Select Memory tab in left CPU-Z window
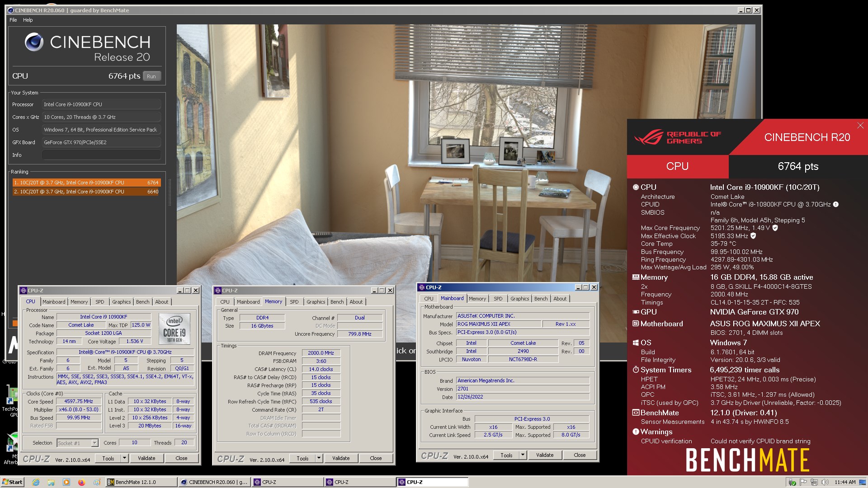 pyautogui.click(x=79, y=302)
